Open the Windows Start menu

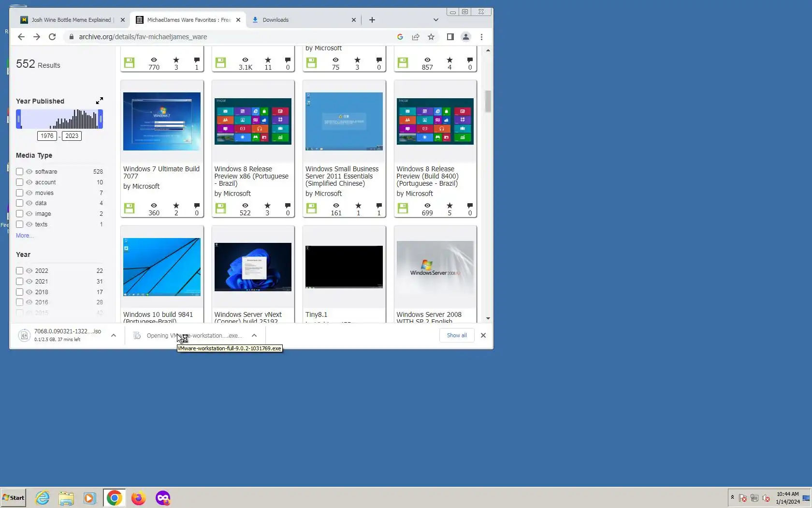(x=14, y=498)
